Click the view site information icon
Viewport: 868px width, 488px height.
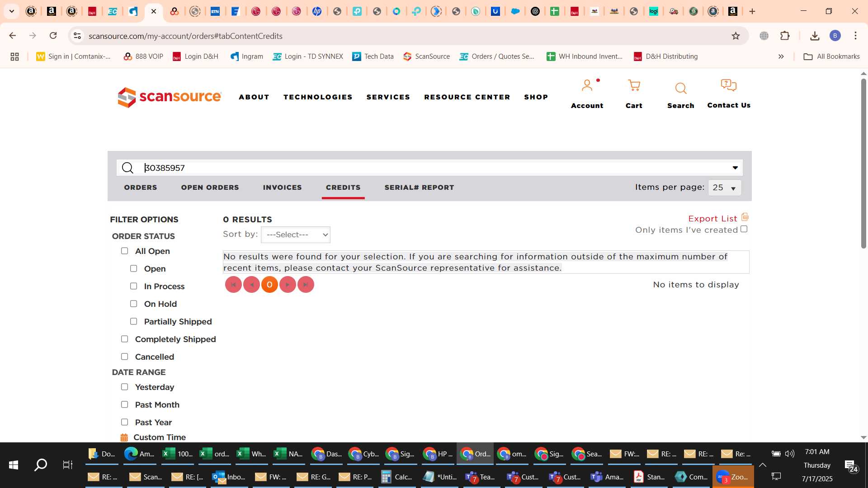(77, 36)
